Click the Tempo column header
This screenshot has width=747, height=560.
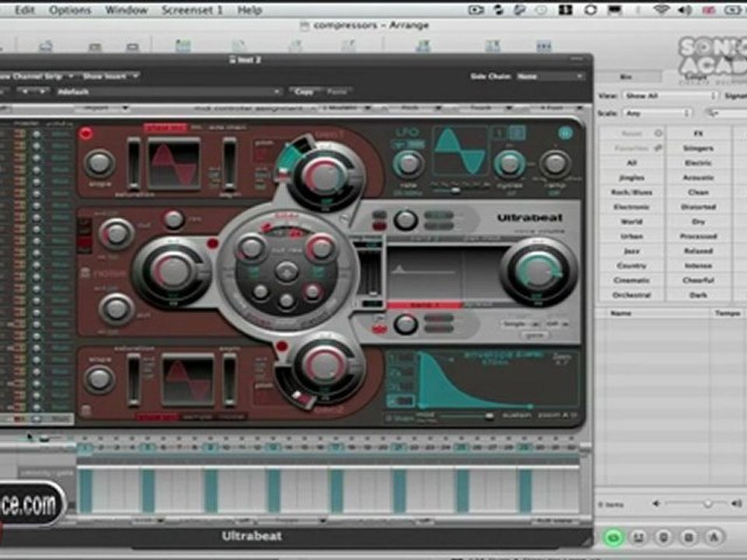tap(728, 313)
